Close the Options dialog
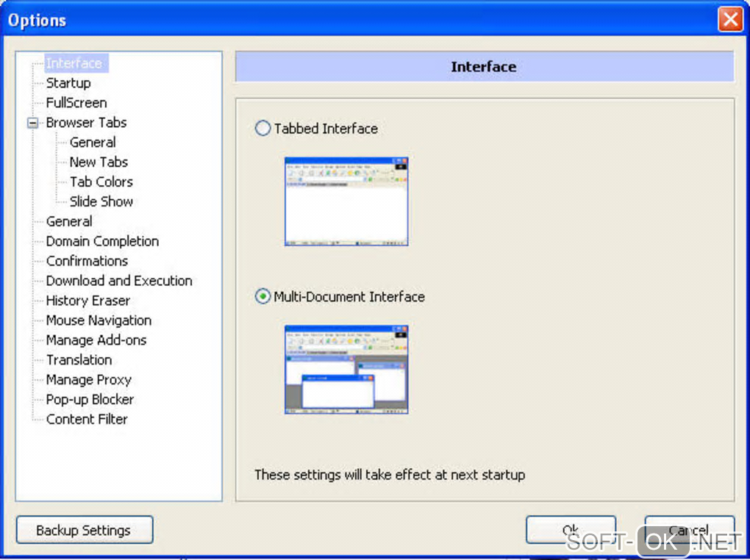The width and height of the screenshot is (750, 560). pos(730,20)
